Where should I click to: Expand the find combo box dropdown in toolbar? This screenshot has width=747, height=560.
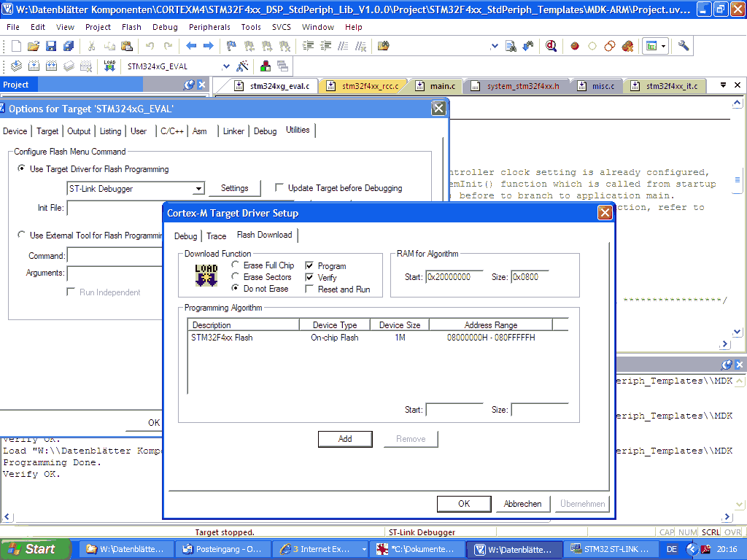point(494,46)
